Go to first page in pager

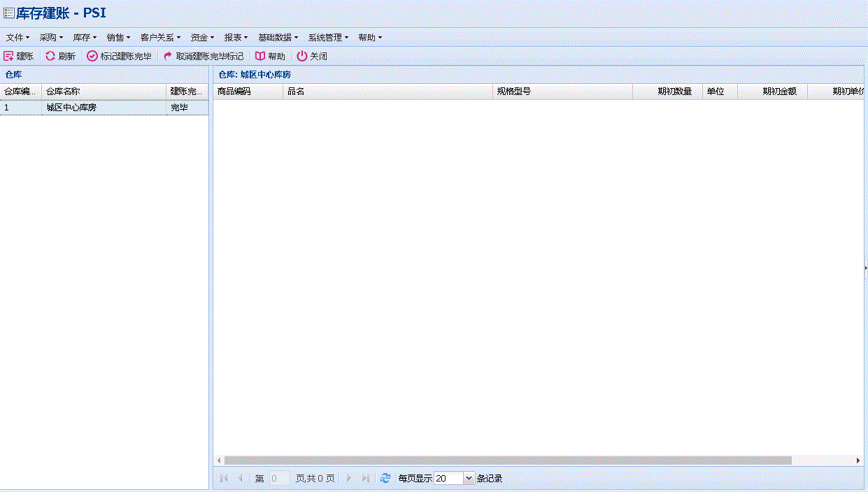224,478
